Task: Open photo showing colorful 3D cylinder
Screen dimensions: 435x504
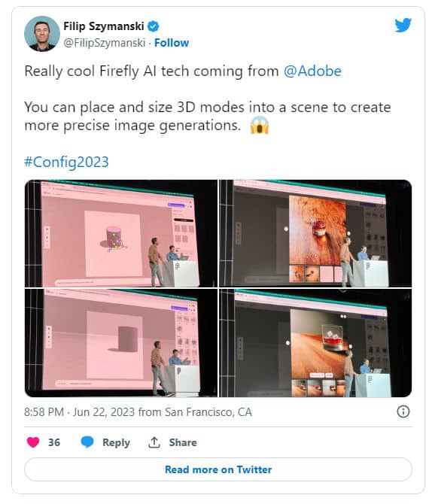Action: point(121,233)
